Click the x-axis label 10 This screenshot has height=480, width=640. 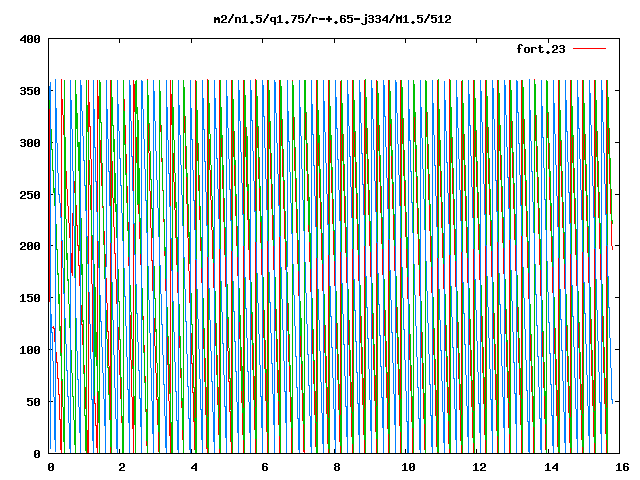[x=408, y=467]
